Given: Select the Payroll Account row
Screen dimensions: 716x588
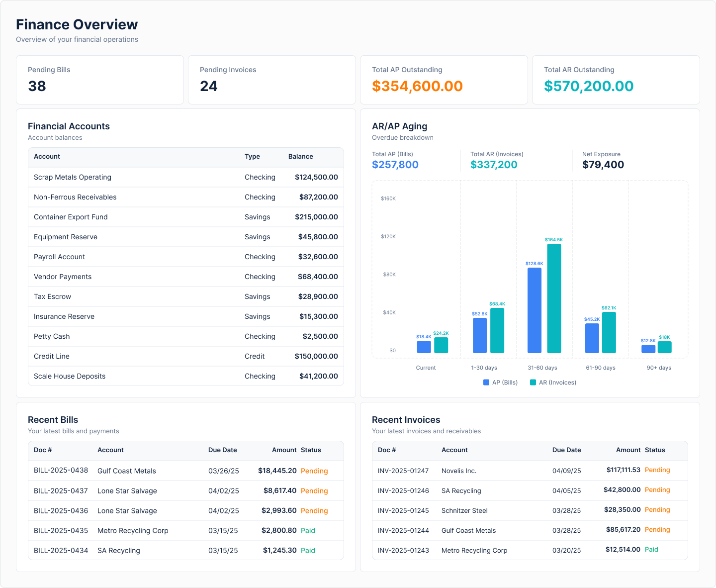Looking at the screenshot, I should point(186,257).
